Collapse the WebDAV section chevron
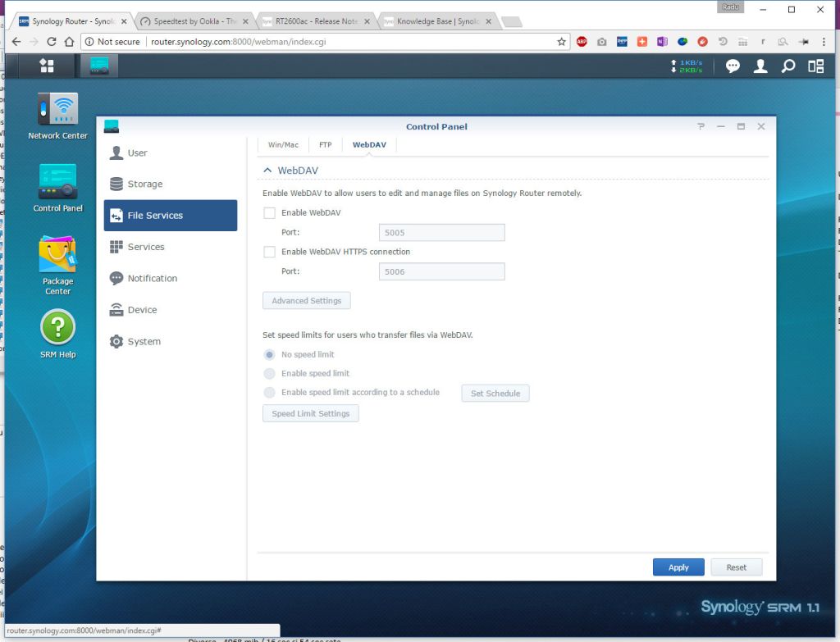The width and height of the screenshot is (840, 642). [268, 171]
